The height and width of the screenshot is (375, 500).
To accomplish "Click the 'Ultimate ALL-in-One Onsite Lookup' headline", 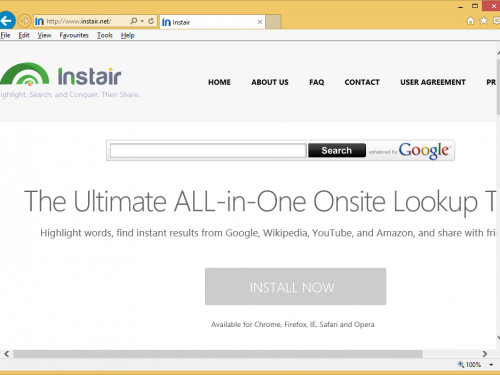I will tap(260, 201).
